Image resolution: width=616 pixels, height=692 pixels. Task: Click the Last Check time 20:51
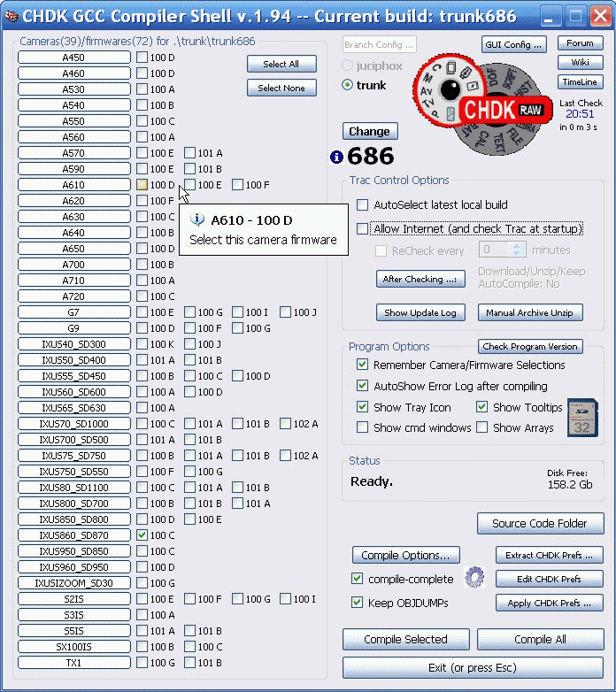click(x=580, y=114)
